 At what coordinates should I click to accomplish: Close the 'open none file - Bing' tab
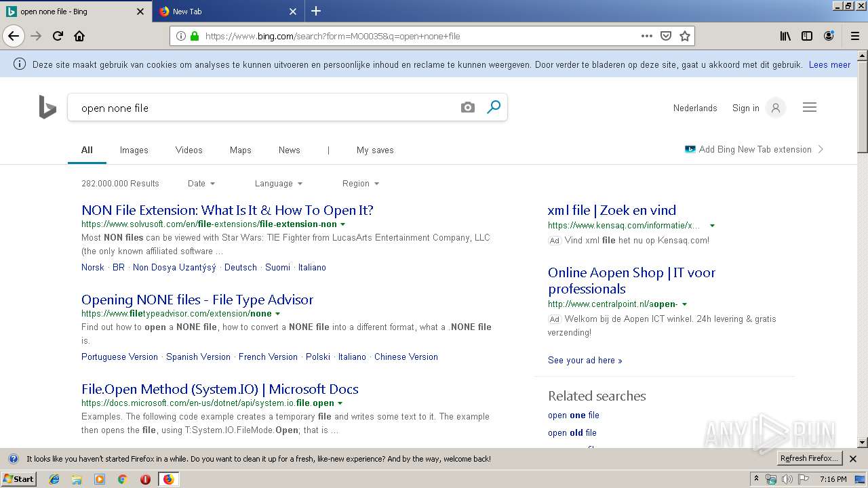(x=140, y=12)
